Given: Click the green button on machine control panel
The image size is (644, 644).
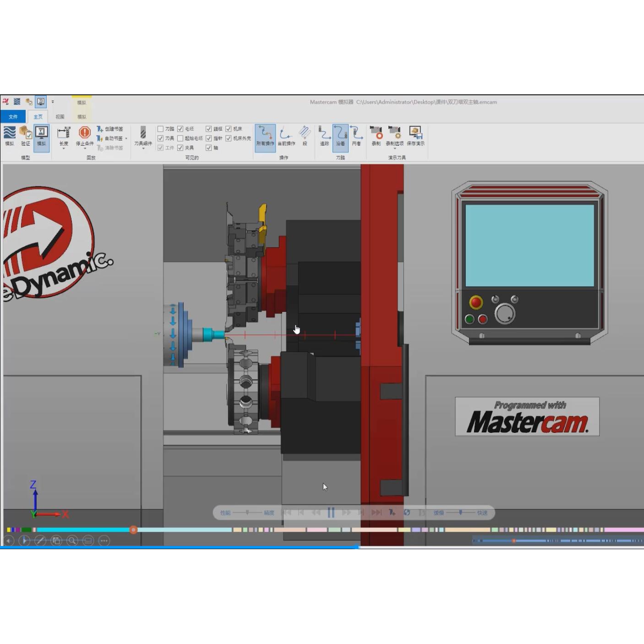Looking at the screenshot, I should click(469, 319).
